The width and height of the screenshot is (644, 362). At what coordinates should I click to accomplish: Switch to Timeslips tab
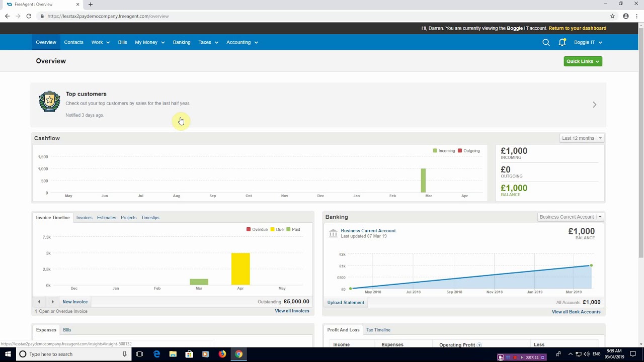point(150,218)
